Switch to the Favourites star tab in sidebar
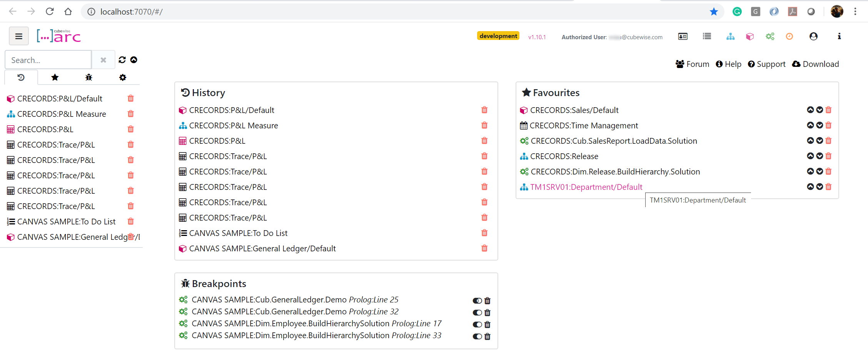This screenshot has width=868, height=362. click(55, 78)
